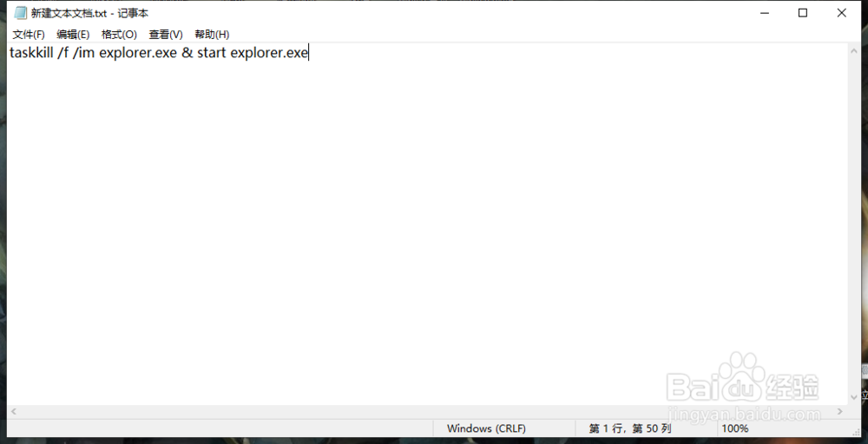Click the vertical scrollbar up arrow
The width and height of the screenshot is (868, 444).
tap(853, 51)
